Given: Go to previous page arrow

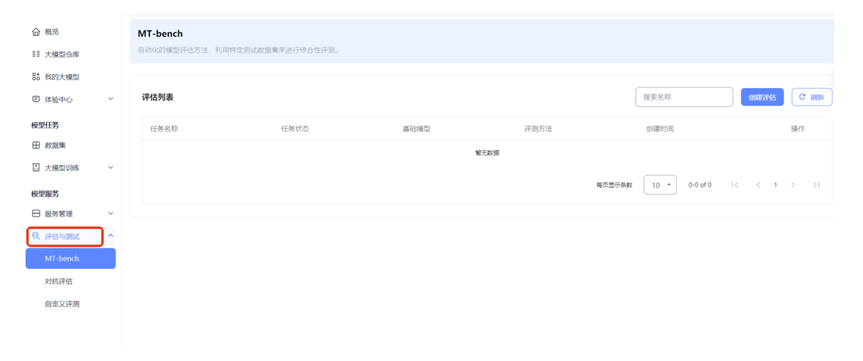Looking at the screenshot, I should pyautogui.click(x=758, y=185).
